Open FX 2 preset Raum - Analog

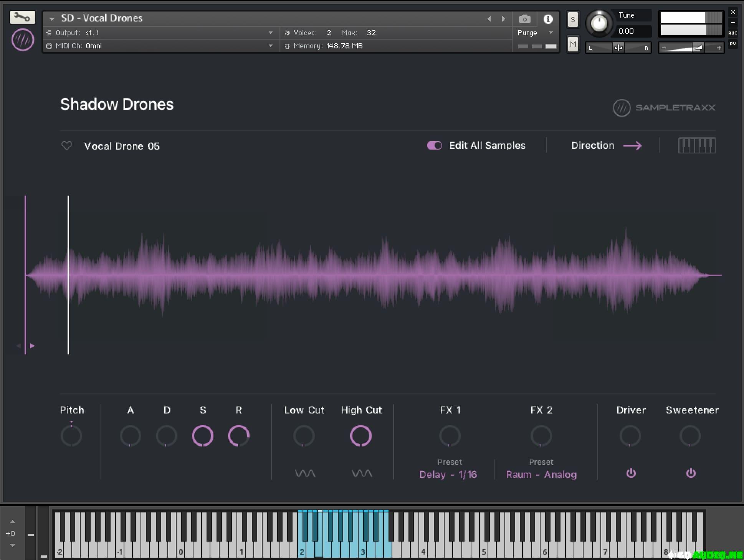pos(541,474)
